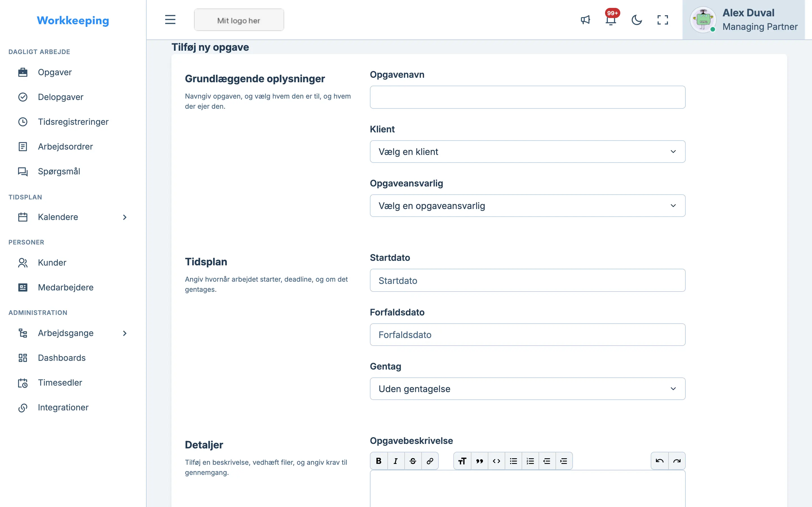Viewport: 812px width, 507px height.
Task: Open Tidsregistreringer in the sidebar
Action: tap(73, 122)
